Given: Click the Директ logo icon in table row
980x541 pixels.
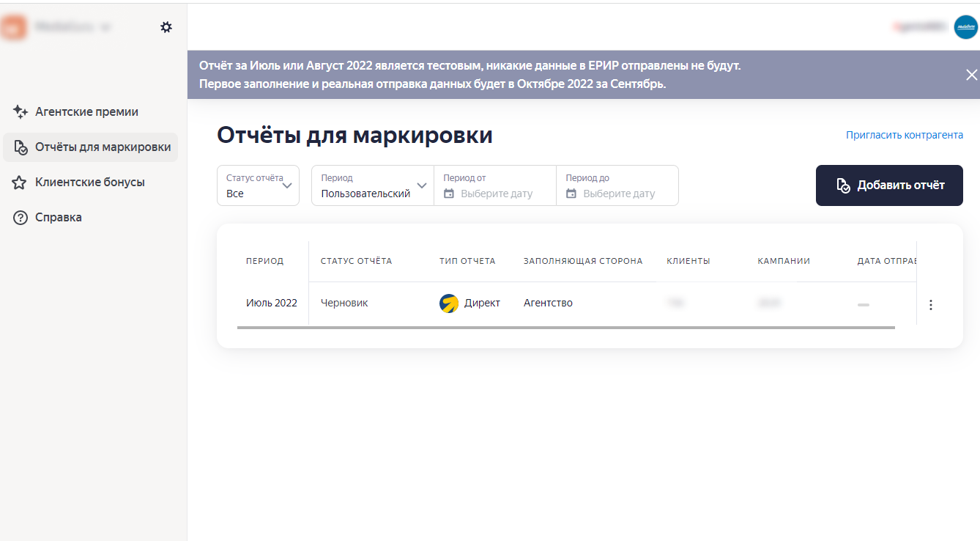Looking at the screenshot, I should tap(448, 303).
